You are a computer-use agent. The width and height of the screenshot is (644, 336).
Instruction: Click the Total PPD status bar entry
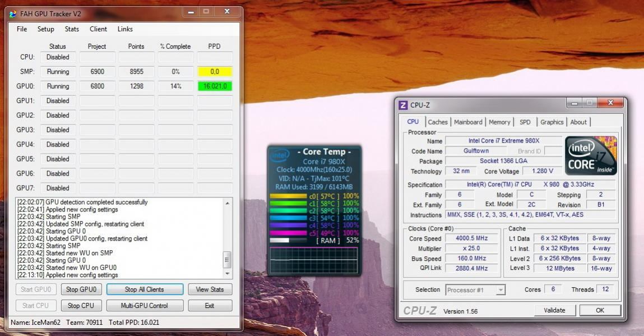pos(134,323)
